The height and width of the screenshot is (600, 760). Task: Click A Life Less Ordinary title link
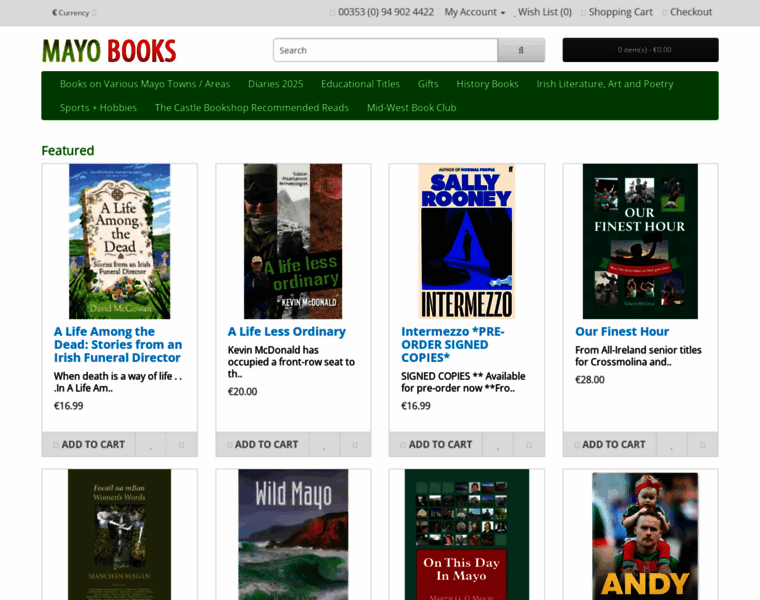[x=286, y=332]
